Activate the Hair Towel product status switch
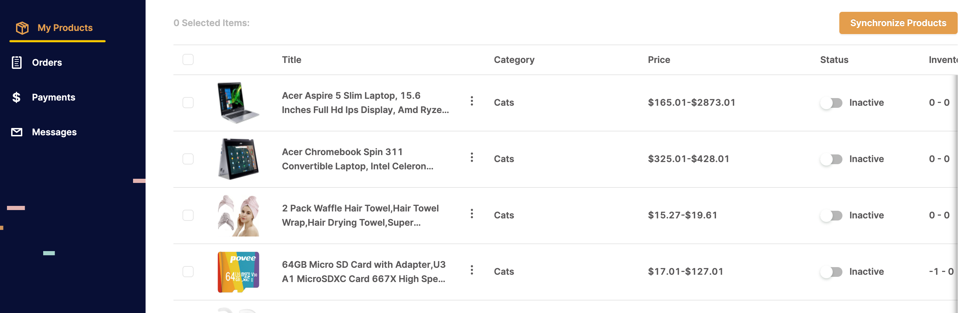The height and width of the screenshot is (313, 980). pos(831,216)
